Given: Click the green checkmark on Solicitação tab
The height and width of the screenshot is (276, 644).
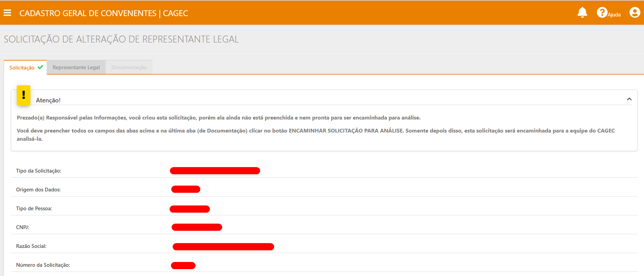Looking at the screenshot, I should (x=40, y=67).
